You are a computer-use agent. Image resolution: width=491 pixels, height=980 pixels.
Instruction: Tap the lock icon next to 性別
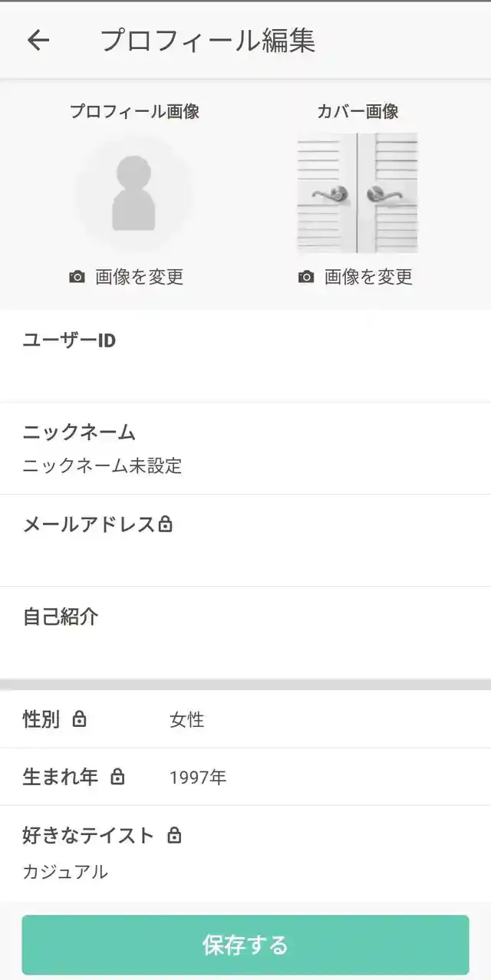pyautogui.click(x=79, y=719)
